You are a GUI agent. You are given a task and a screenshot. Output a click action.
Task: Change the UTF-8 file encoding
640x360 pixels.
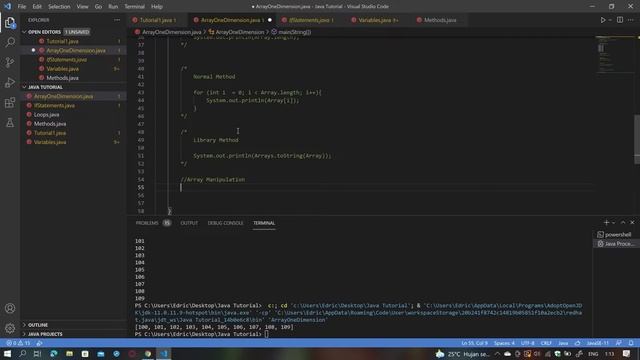click(x=527, y=343)
